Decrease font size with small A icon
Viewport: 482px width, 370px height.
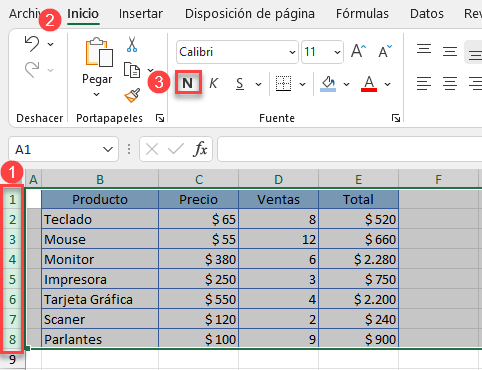click(385, 51)
